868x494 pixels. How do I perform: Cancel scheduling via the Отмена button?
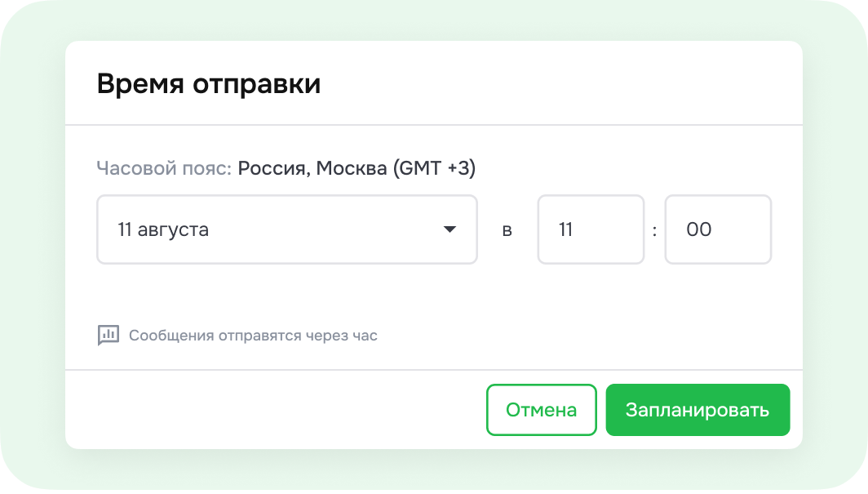541,409
